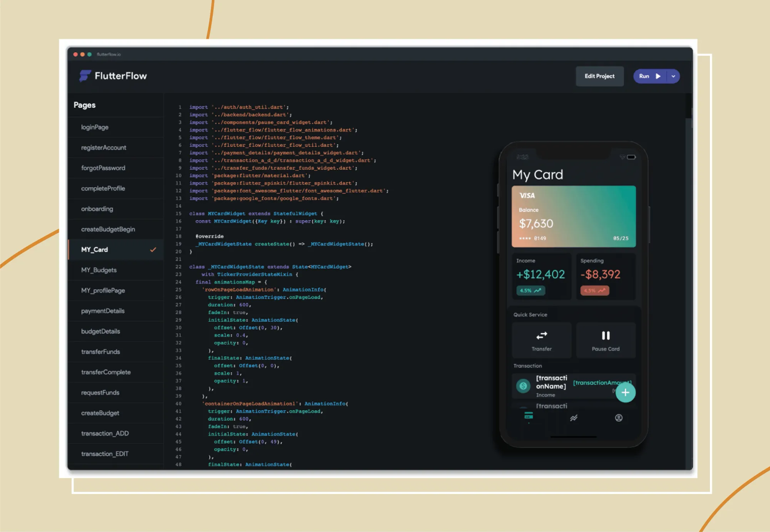Click the @override code line
Viewport: 770px width, 532px height.
pyautogui.click(x=209, y=236)
